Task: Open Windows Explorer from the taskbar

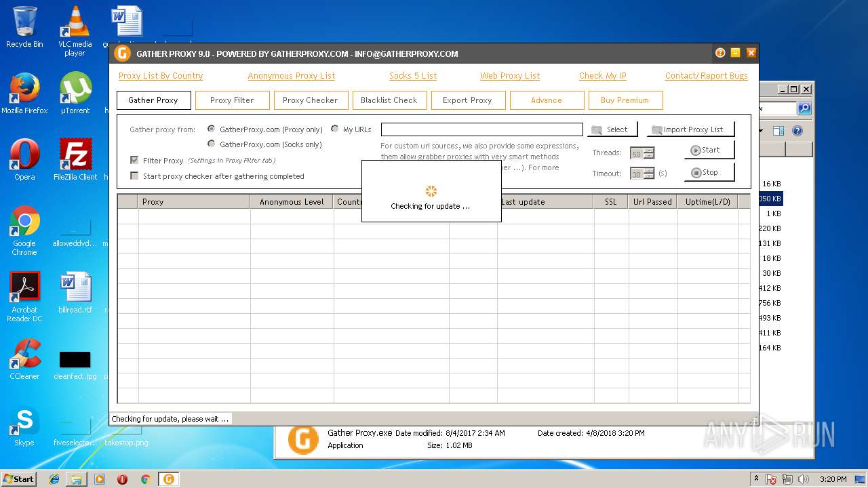Action: [77, 479]
